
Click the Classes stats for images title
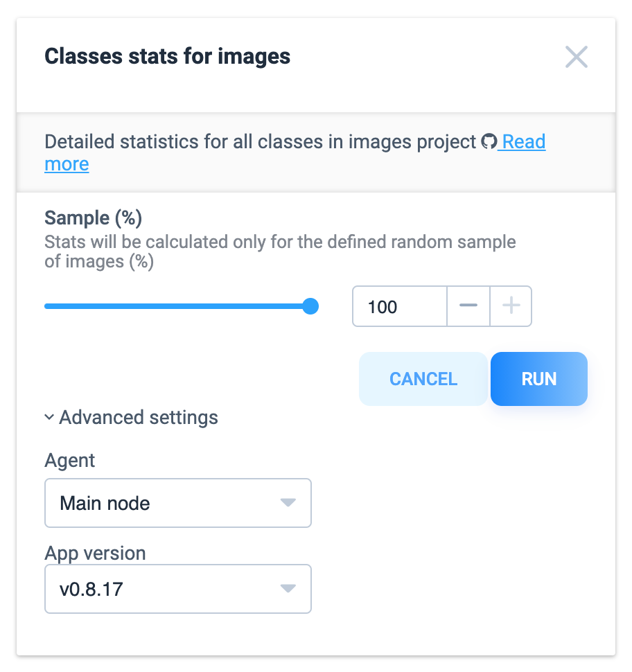click(167, 57)
